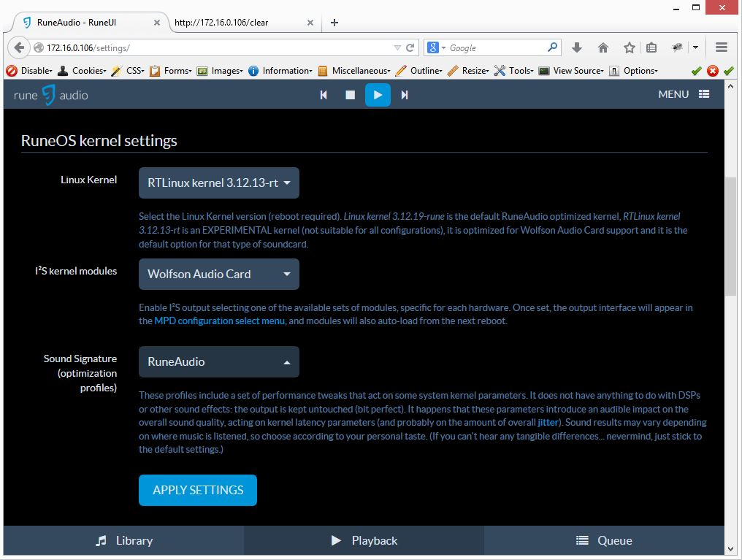Open the Forms toolbar menu
Screen dimensions: 742x560
tap(171, 71)
